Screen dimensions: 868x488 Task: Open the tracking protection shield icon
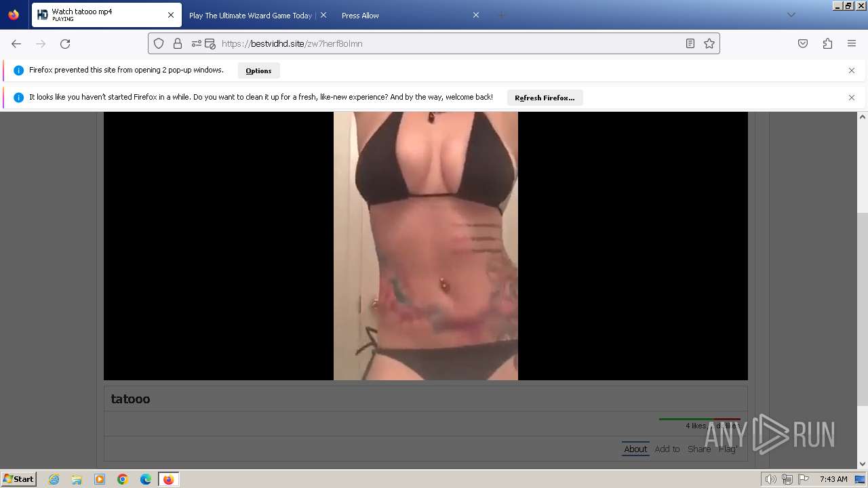[x=159, y=43]
